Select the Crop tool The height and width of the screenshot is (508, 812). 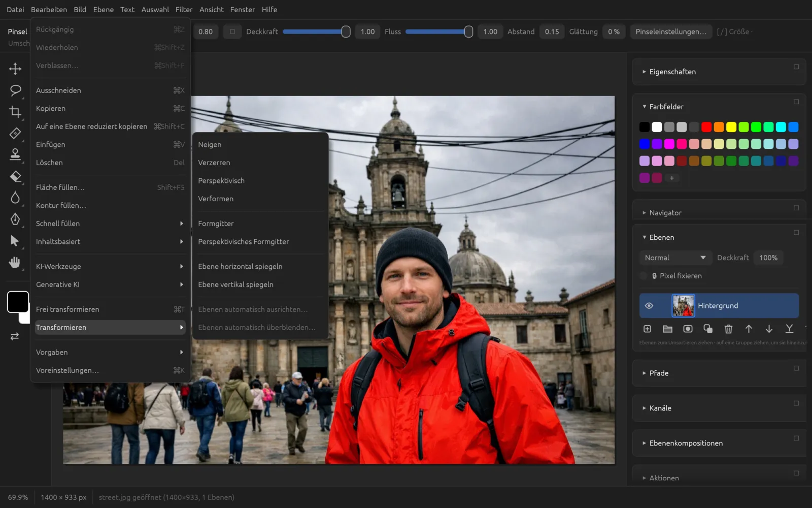pyautogui.click(x=15, y=112)
